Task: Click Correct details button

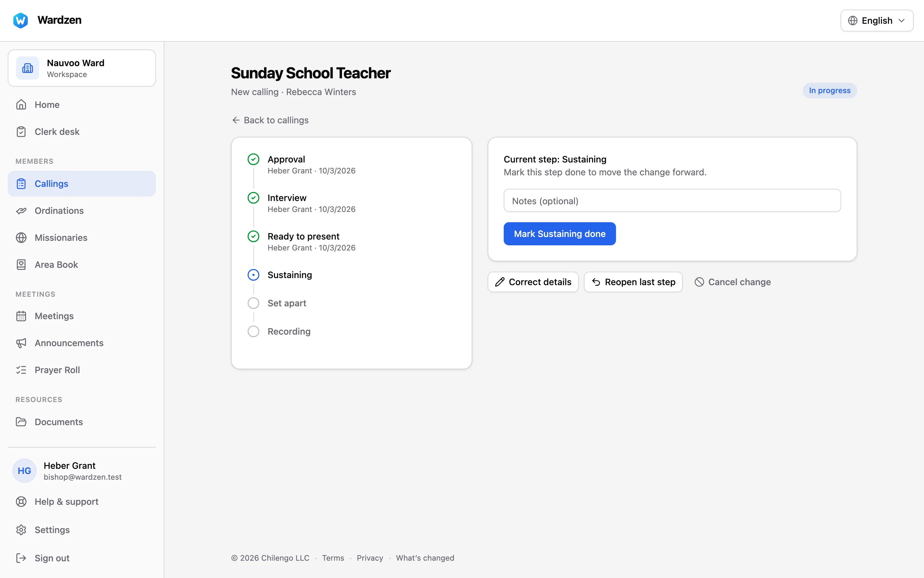Action: [533, 282]
